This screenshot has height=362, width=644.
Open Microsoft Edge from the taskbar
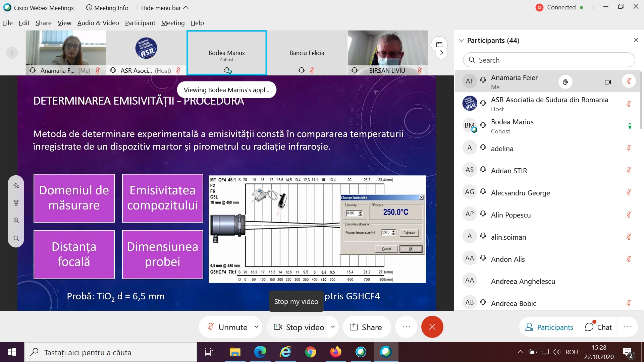260,352
